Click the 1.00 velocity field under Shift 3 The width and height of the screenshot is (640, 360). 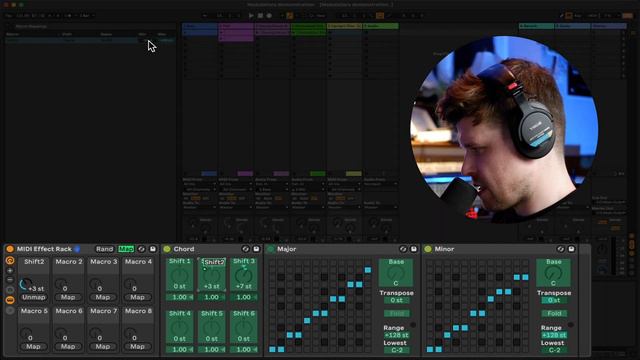[x=244, y=297]
